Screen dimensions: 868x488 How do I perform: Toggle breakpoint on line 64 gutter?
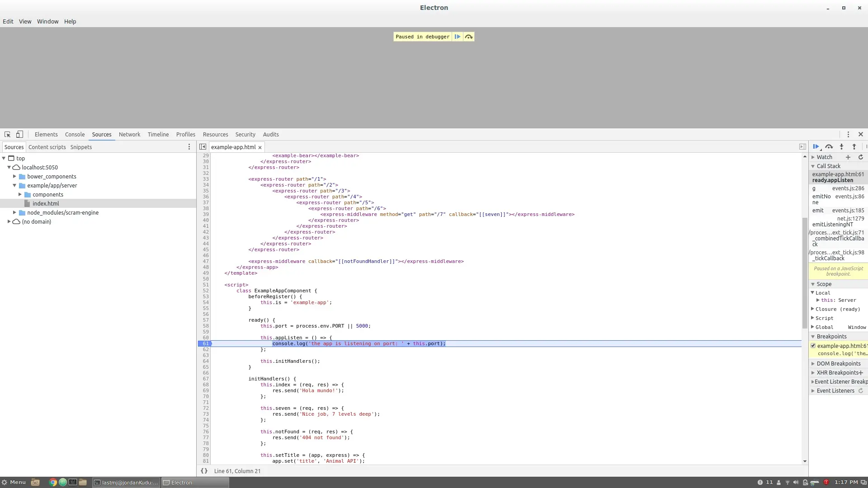coord(206,361)
